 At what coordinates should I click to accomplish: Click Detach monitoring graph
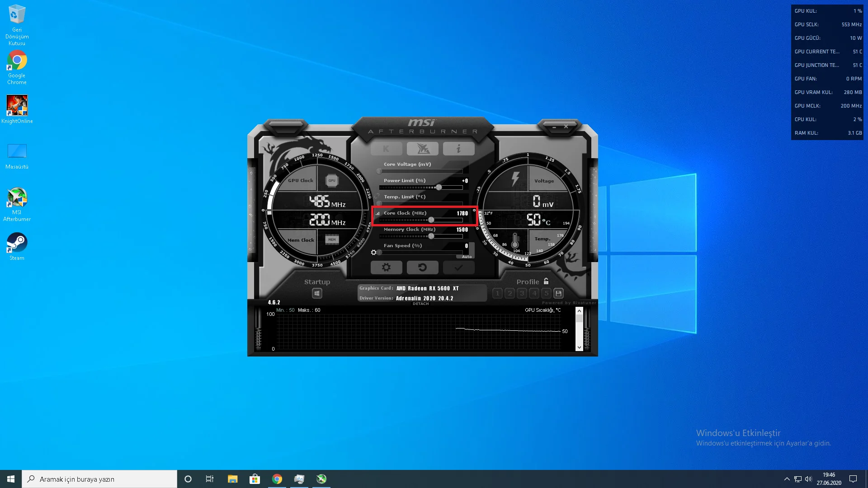point(420,304)
